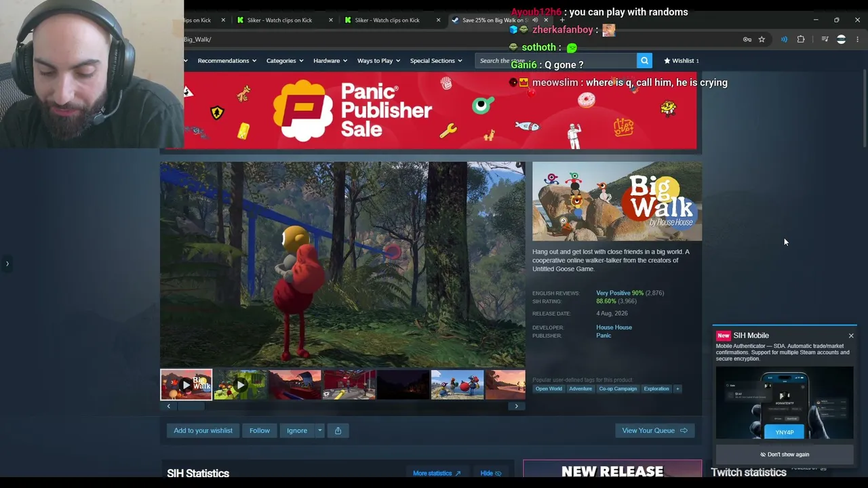Expand the Ignore options dropdown arrow

[319, 430]
